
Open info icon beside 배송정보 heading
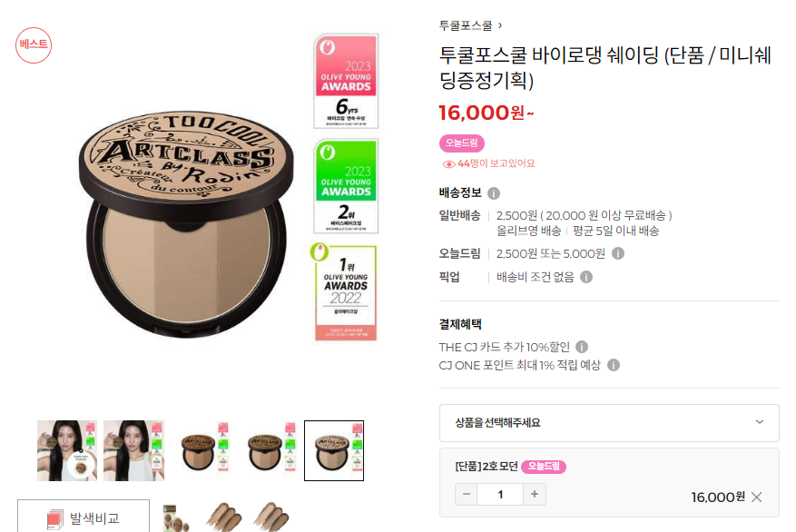pos(494,193)
